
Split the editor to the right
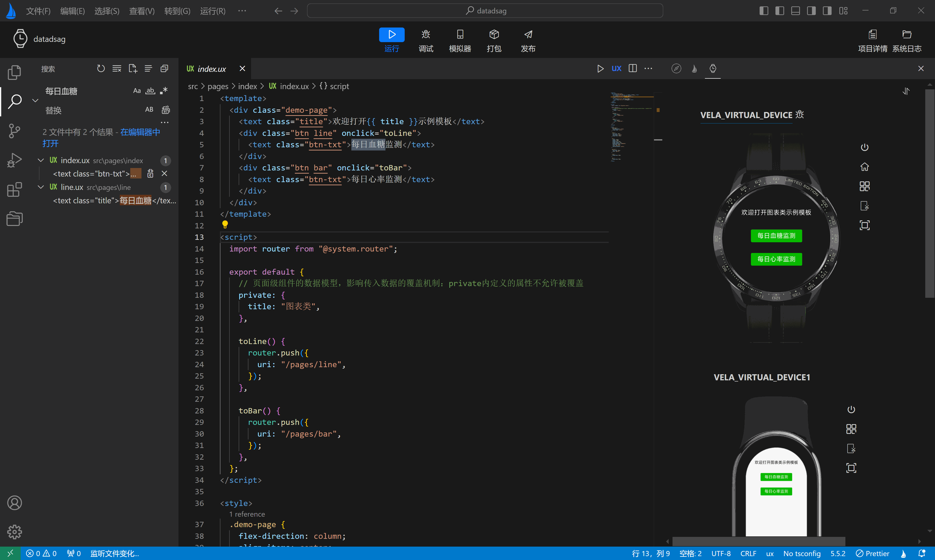633,68
